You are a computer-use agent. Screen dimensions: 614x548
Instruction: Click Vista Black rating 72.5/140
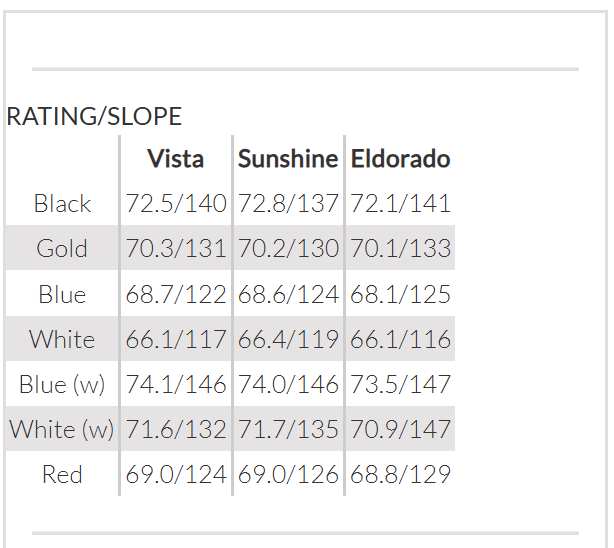pyautogui.click(x=176, y=204)
